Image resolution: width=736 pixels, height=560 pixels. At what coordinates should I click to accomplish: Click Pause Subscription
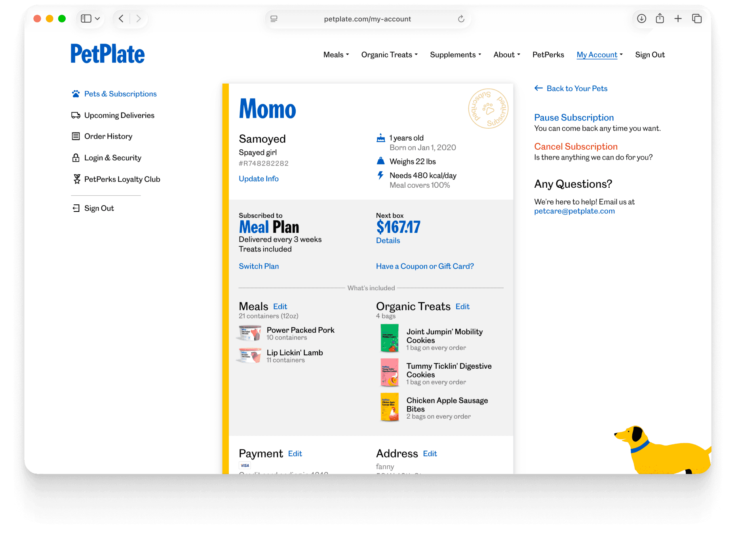(x=574, y=118)
